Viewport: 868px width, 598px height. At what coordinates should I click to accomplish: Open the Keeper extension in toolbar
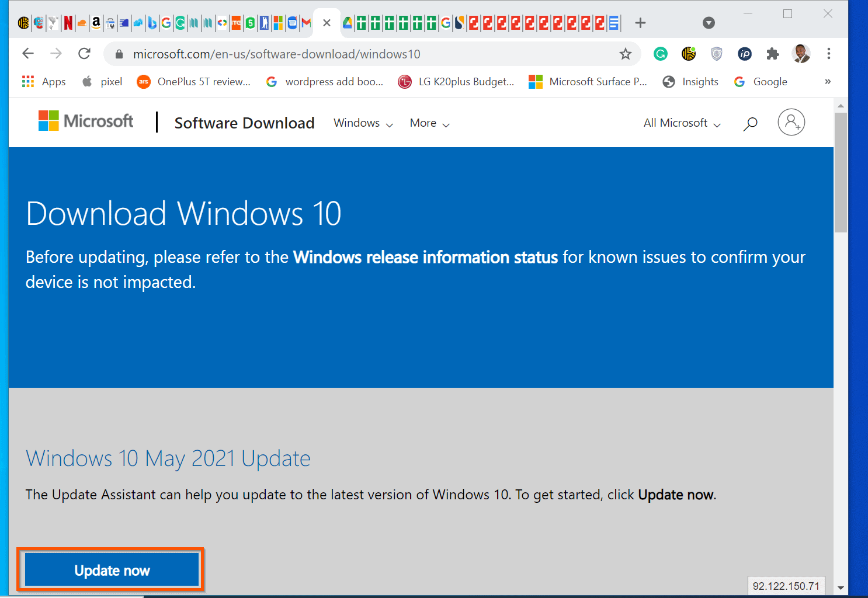coord(689,54)
